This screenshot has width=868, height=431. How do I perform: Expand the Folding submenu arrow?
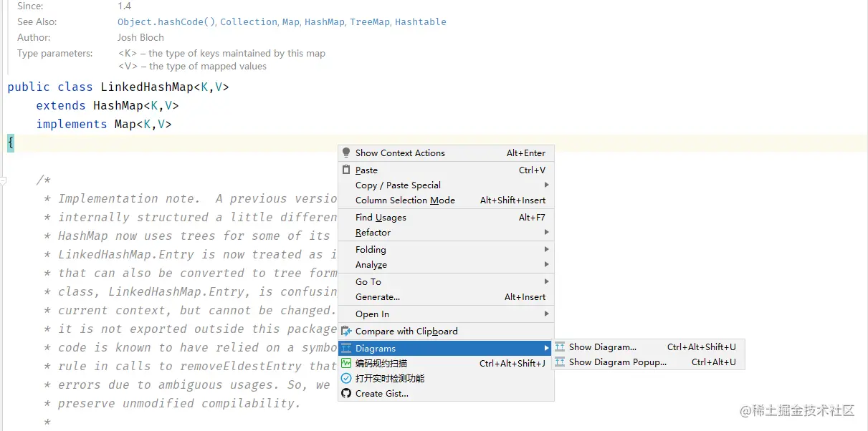pos(547,249)
